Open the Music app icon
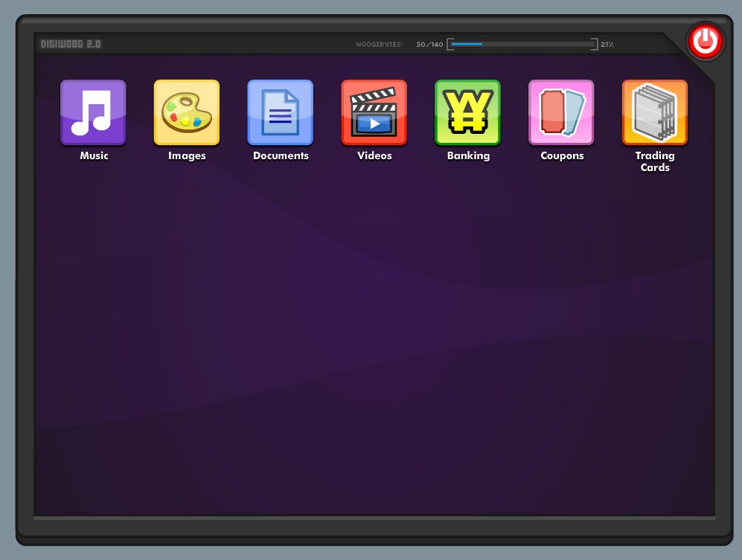 93,112
